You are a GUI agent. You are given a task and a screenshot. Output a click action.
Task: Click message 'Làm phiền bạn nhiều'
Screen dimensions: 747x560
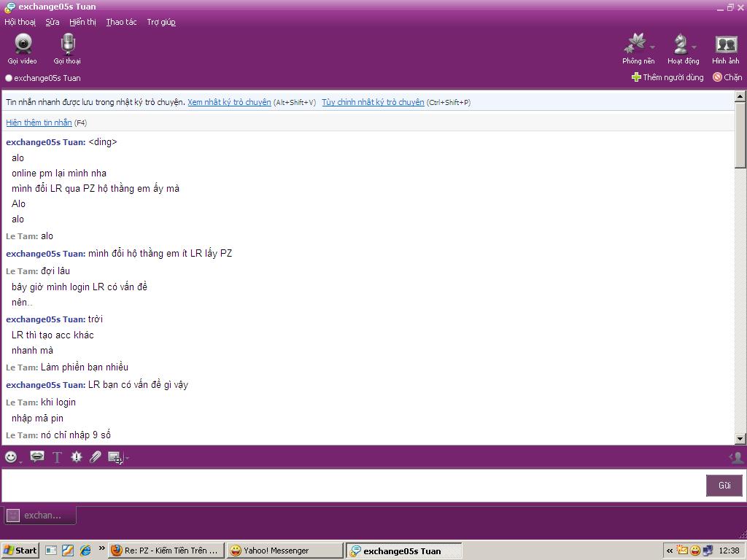click(x=85, y=367)
